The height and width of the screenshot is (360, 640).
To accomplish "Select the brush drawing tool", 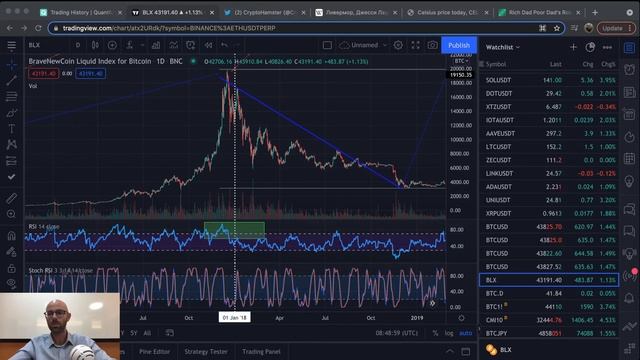I will pos(11,113).
